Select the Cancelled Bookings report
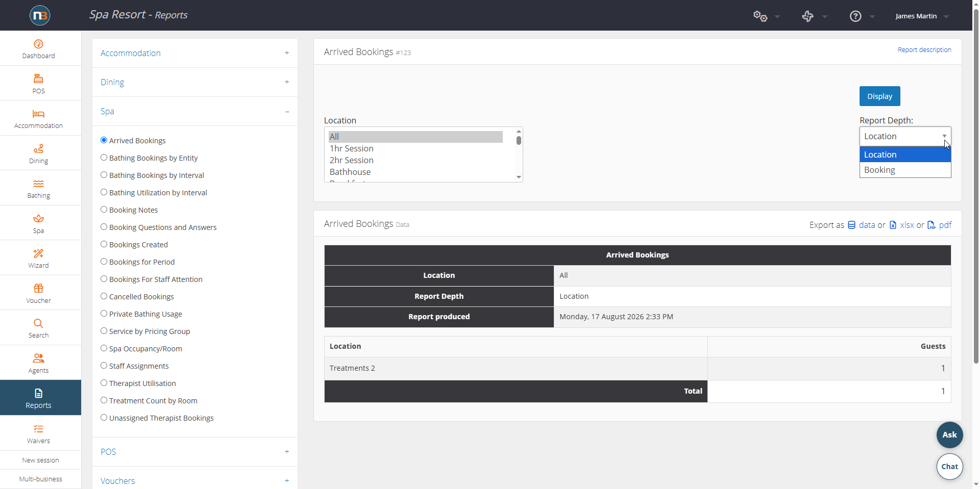980x489 pixels. point(104,296)
